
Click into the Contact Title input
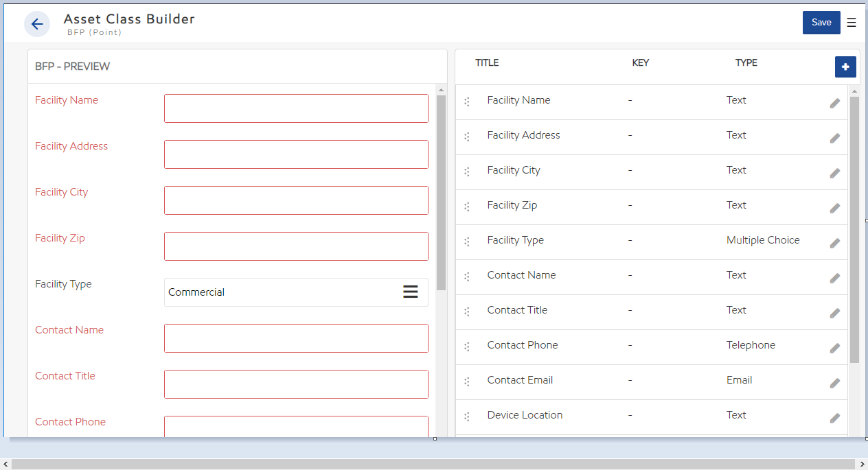[x=296, y=384]
